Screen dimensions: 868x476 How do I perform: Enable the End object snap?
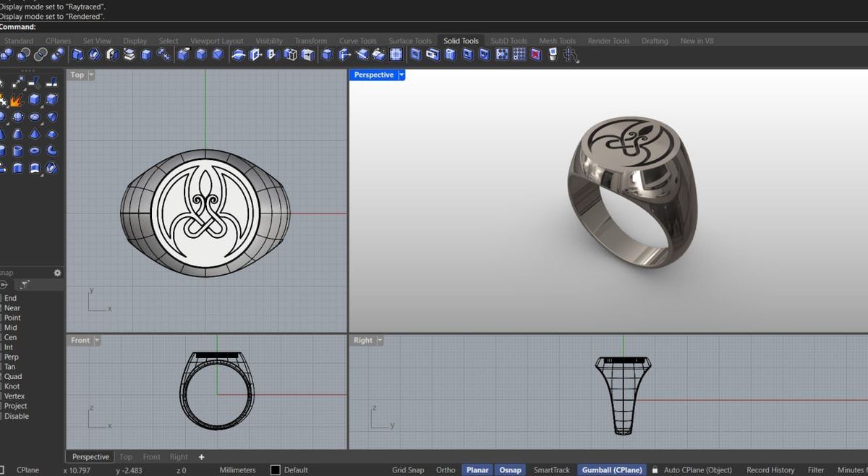tap(10, 298)
